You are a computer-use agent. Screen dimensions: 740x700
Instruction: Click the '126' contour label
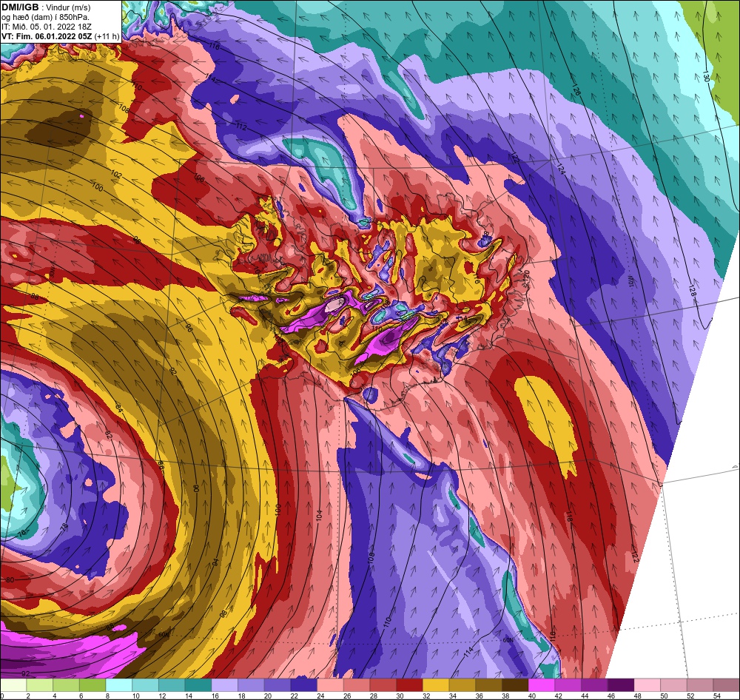click(x=576, y=90)
